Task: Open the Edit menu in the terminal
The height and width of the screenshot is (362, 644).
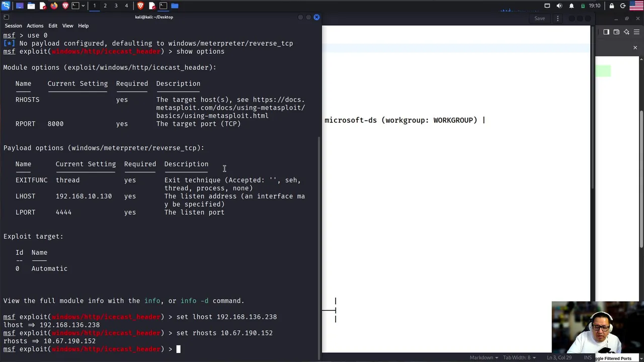Action: 53,26
